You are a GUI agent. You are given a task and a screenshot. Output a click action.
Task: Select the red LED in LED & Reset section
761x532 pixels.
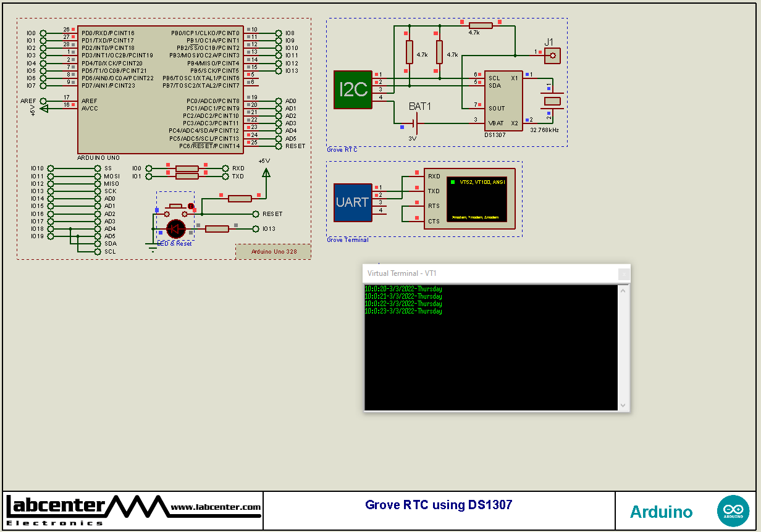click(175, 229)
